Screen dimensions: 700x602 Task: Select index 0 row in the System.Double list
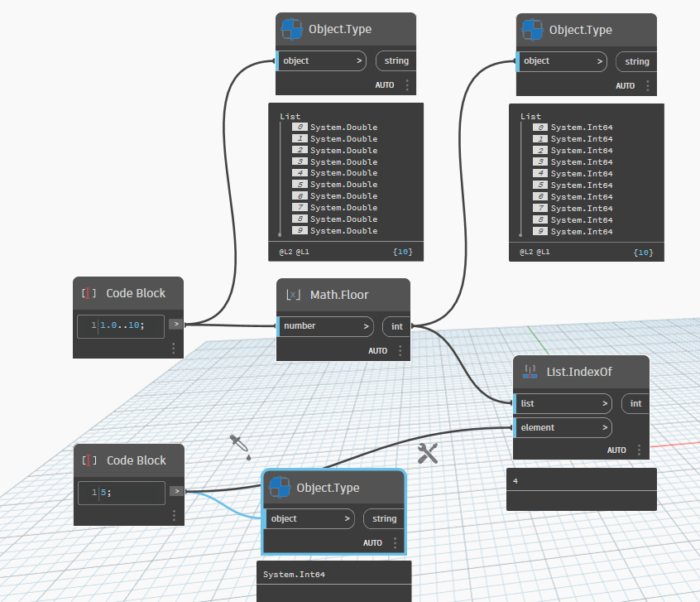pos(335,128)
